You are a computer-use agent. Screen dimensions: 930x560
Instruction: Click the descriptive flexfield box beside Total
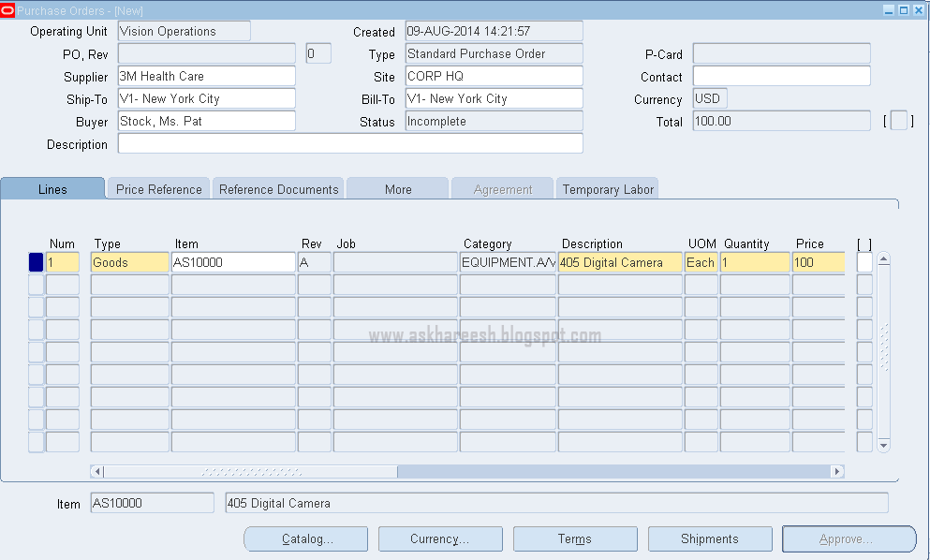coord(898,122)
